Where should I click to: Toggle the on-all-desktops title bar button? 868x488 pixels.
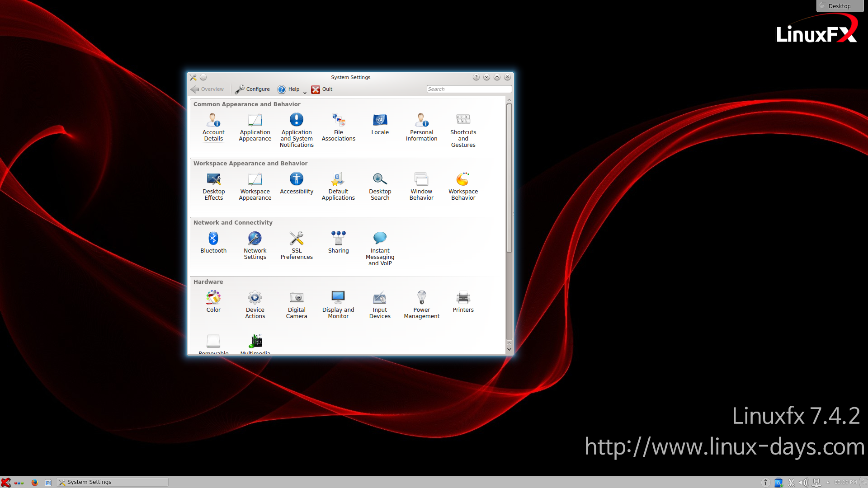[x=203, y=77]
